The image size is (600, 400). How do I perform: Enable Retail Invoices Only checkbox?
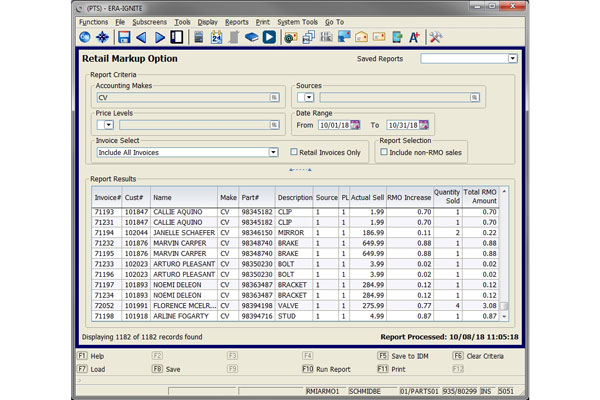point(293,152)
